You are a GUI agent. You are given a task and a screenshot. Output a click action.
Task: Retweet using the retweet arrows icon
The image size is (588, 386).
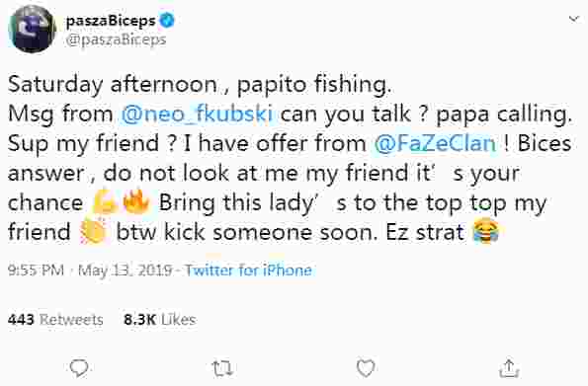222,368
